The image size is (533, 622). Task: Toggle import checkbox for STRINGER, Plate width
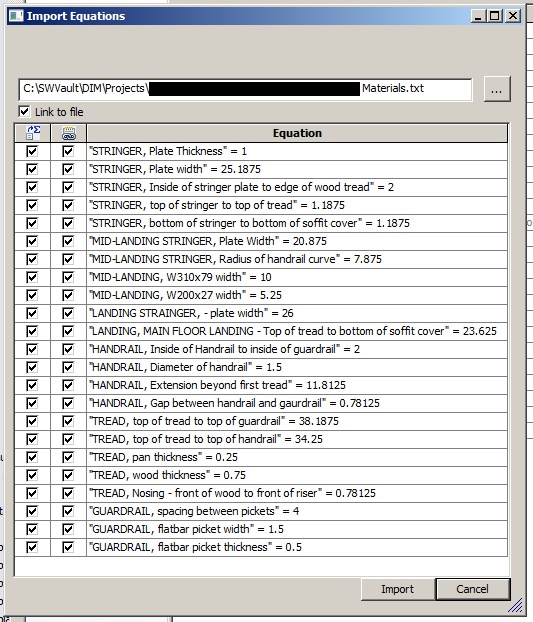click(32, 169)
